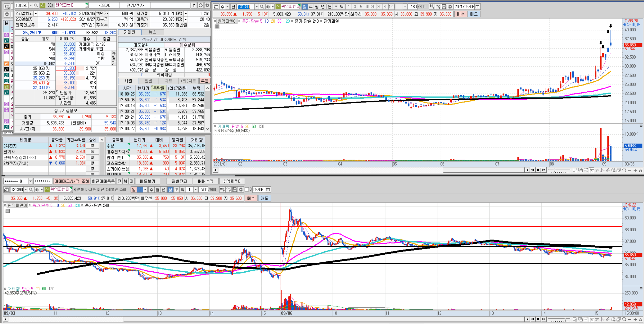Open detail icon for 2차전지 theme row

[92, 146]
